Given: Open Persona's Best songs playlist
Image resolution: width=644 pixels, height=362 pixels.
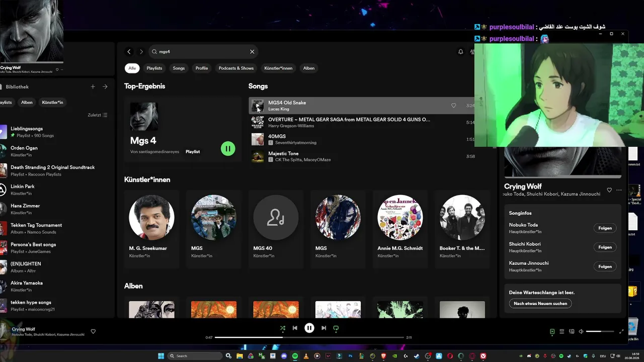Looking at the screenshot, I should pyautogui.click(x=54, y=248).
